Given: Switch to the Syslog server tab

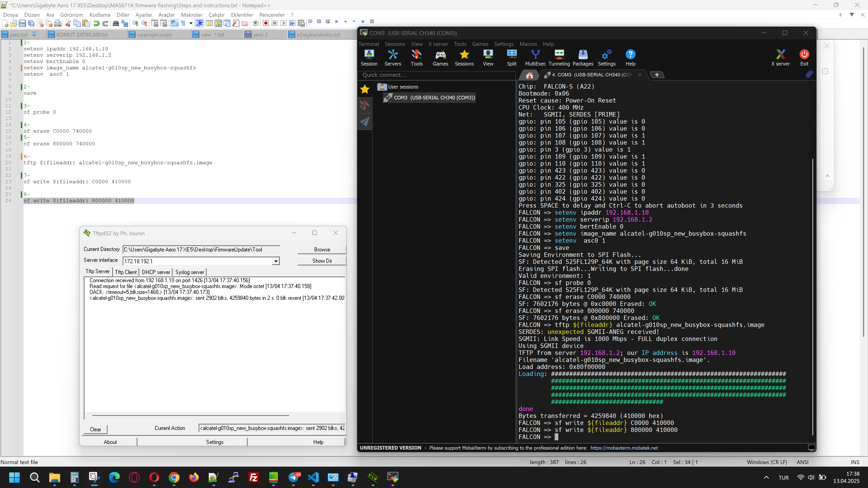Looking at the screenshot, I should (190, 272).
